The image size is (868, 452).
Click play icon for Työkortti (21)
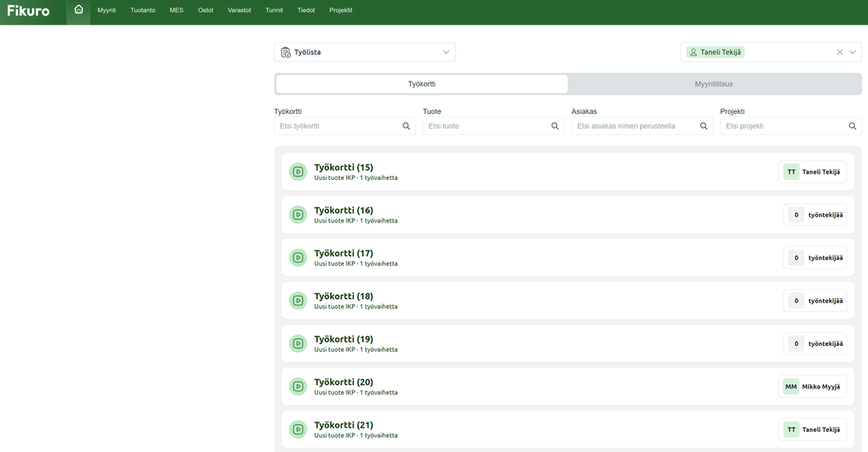coord(298,429)
